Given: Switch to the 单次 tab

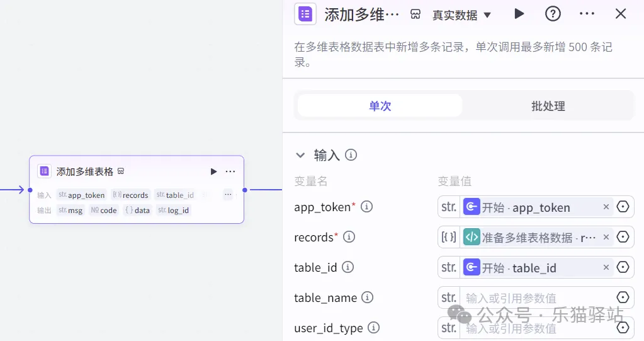Looking at the screenshot, I should click(380, 106).
